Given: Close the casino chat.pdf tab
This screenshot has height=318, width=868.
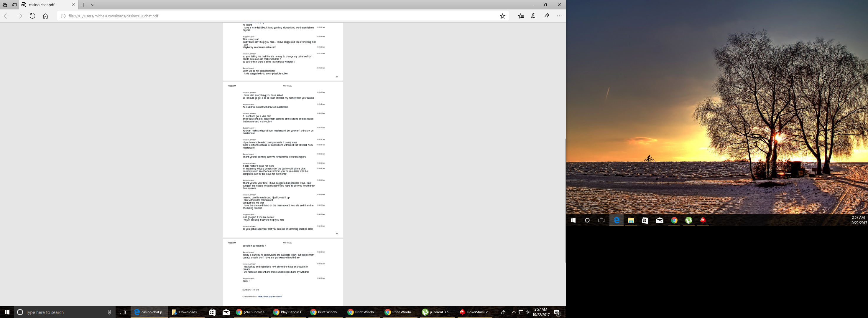Looking at the screenshot, I should pos(73,5).
